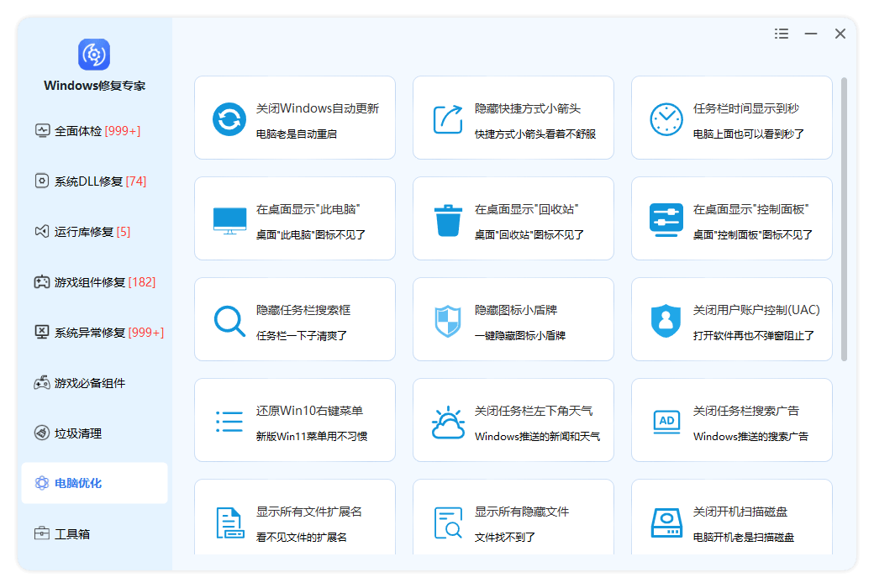The height and width of the screenshot is (588, 874).
Task: Select 游戏组件修复 [182] in sidebar
Action: click(x=95, y=282)
